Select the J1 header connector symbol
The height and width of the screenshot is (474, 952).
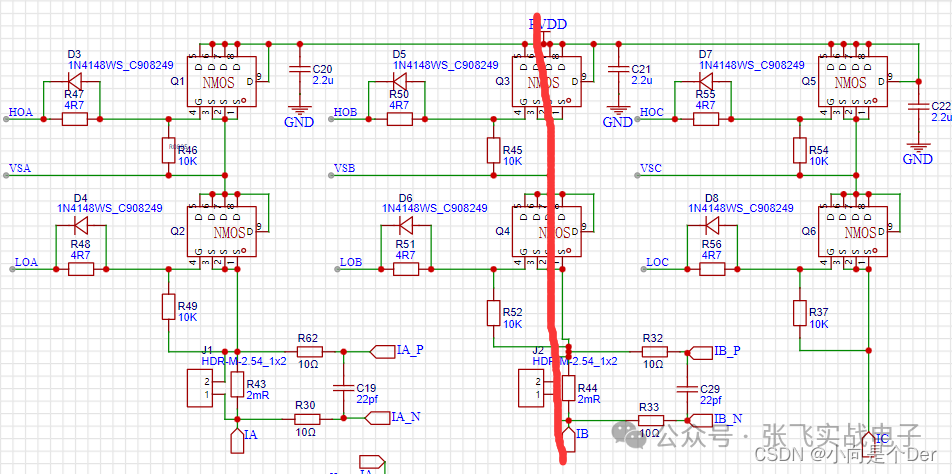(x=202, y=390)
